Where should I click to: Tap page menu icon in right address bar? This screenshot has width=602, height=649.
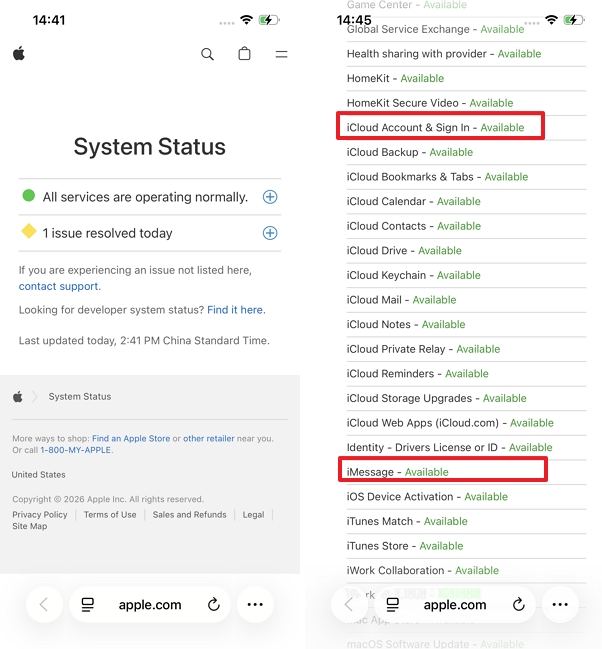click(x=393, y=605)
